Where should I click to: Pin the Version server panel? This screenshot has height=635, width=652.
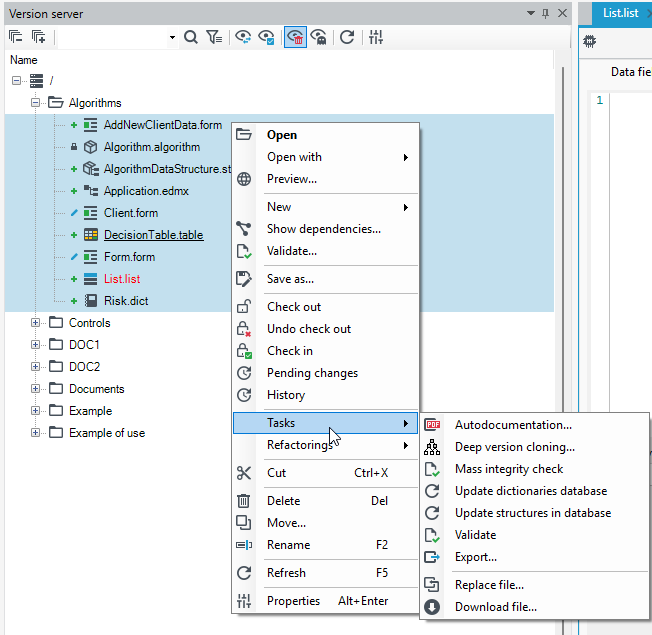tap(546, 14)
